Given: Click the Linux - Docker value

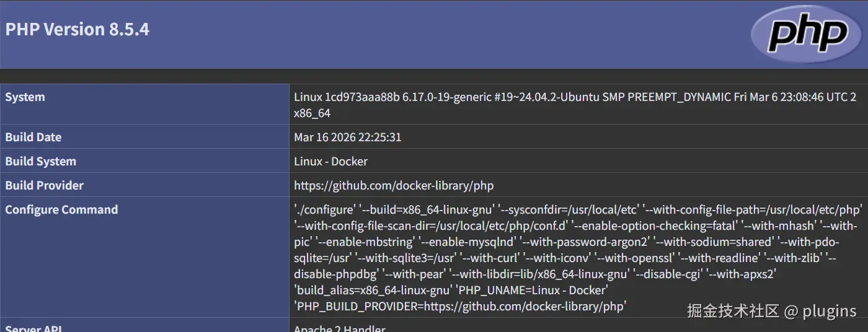Looking at the screenshot, I should (x=330, y=161).
